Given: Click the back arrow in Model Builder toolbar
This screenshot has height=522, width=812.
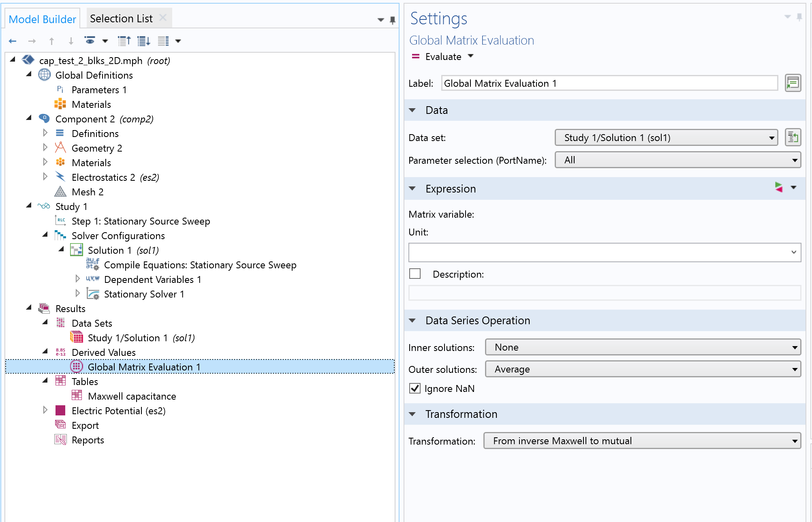Looking at the screenshot, I should click(x=13, y=41).
